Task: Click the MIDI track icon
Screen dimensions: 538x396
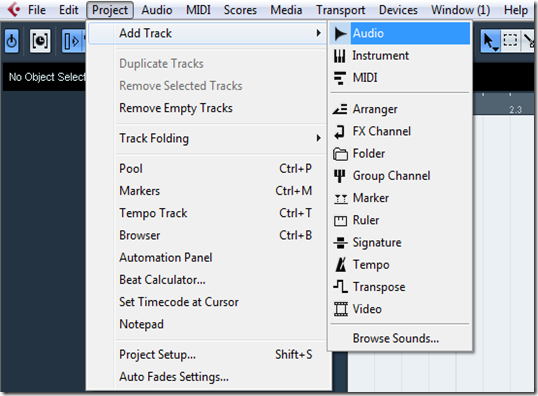Action: [340, 78]
